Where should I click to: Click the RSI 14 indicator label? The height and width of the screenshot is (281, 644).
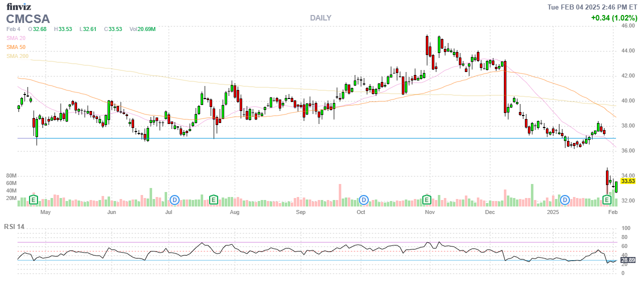coord(14,226)
